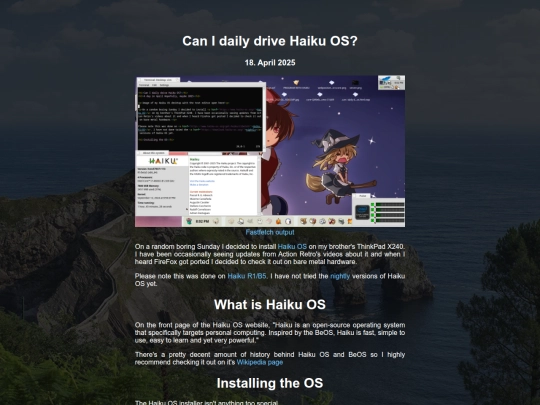540x405 pixels.
Task: Click the 'Installing the OS' heading
Action: pyautogui.click(x=270, y=383)
